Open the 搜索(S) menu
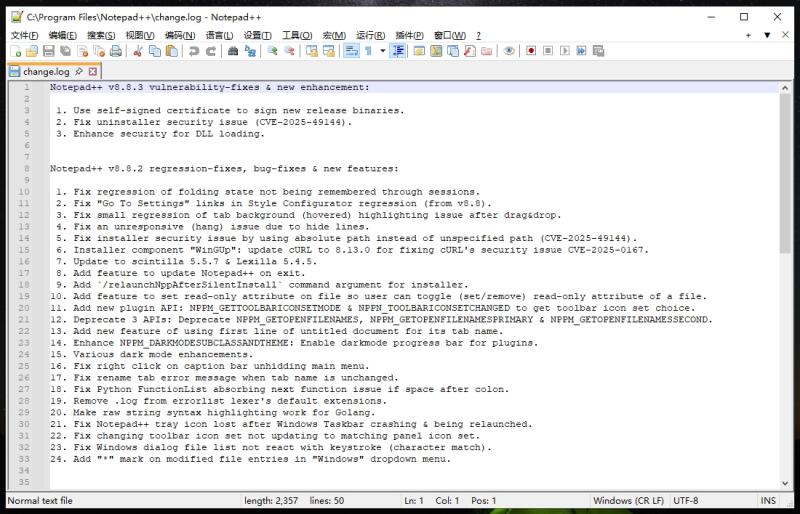The image size is (800, 514). (101, 35)
